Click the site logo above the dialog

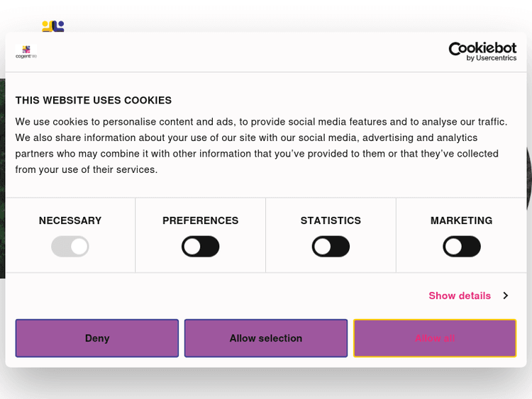click(x=53, y=26)
